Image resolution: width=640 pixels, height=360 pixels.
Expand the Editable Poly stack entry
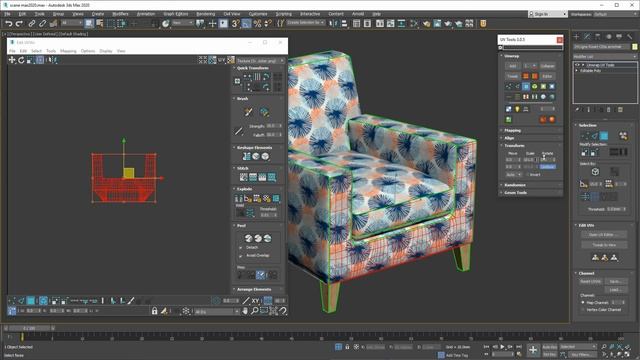(x=577, y=71)
